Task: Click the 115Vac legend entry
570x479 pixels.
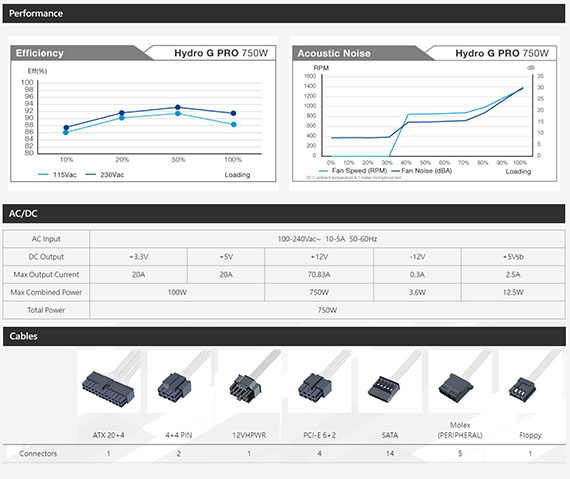Action: (57, 175)
